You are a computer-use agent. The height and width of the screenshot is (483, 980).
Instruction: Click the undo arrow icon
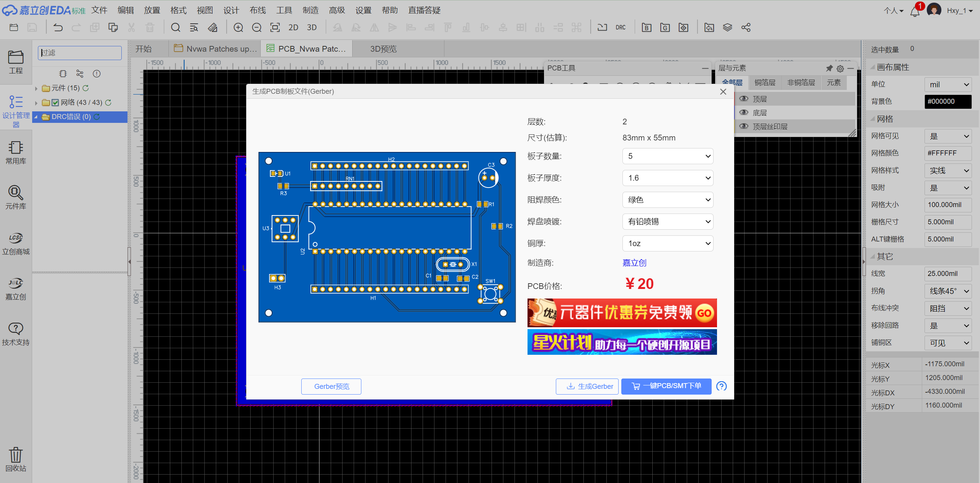[x=58, y=28]
